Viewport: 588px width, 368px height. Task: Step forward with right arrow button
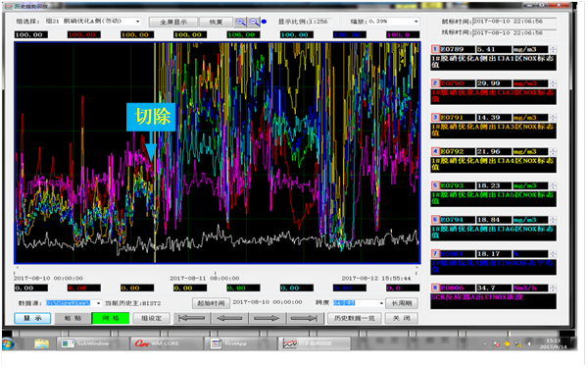(267, 319)
